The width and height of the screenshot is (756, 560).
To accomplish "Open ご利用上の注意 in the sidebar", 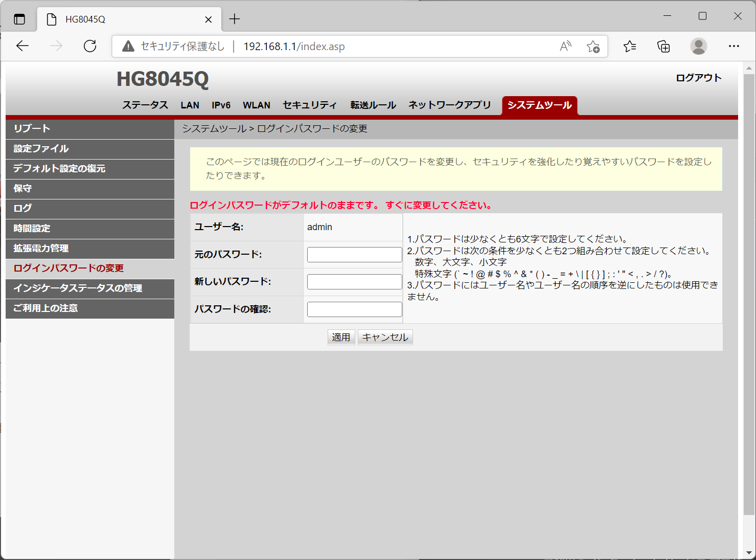I will [x=90, y=308].
